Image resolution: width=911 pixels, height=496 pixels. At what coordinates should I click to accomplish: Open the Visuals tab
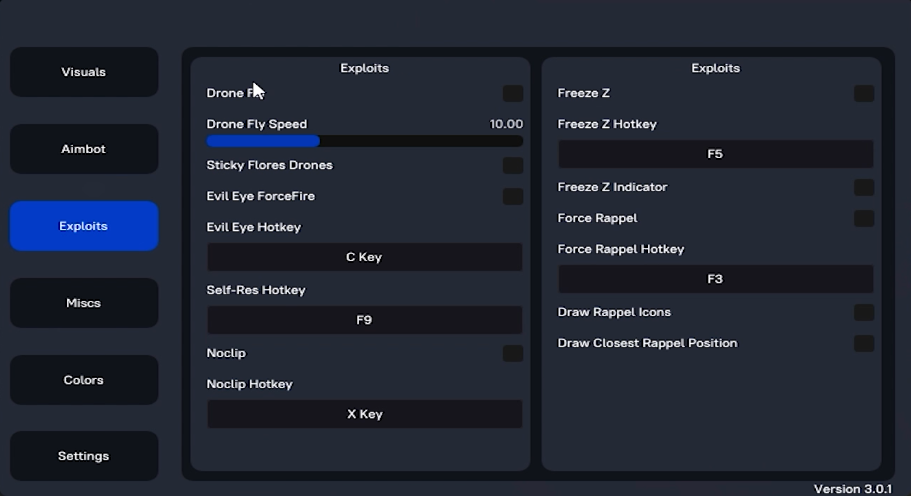[84, 72]
